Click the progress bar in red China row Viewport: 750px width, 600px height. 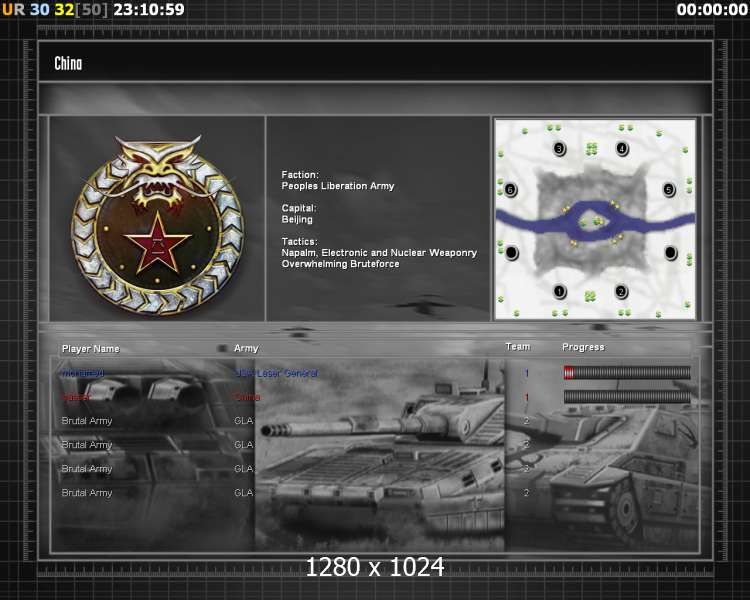(x=627, y=397)
